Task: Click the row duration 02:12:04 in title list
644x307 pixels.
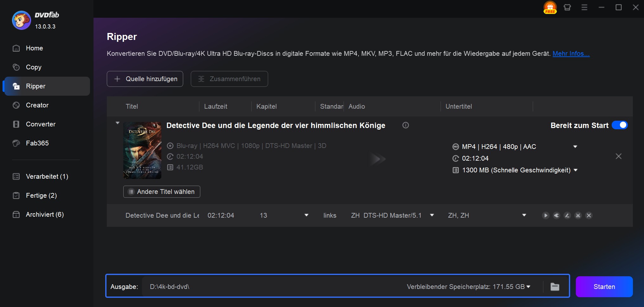Action: tap(221, 215)
